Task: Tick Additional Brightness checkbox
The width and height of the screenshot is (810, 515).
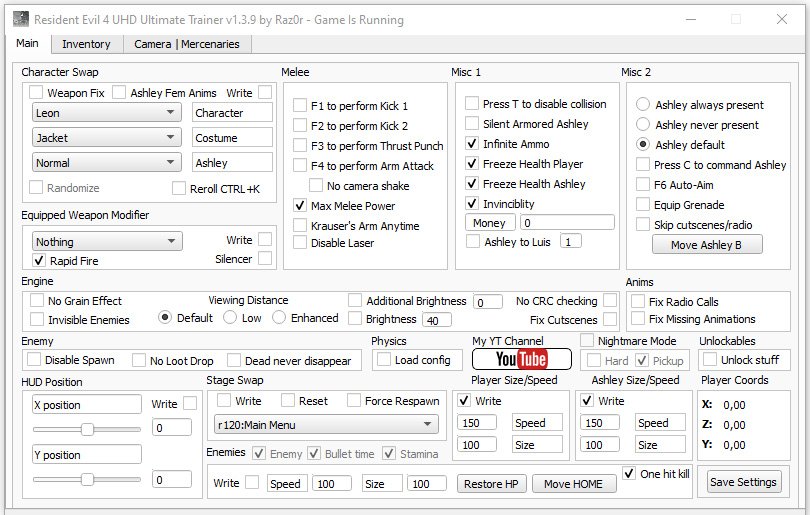Action: [355, 300]
